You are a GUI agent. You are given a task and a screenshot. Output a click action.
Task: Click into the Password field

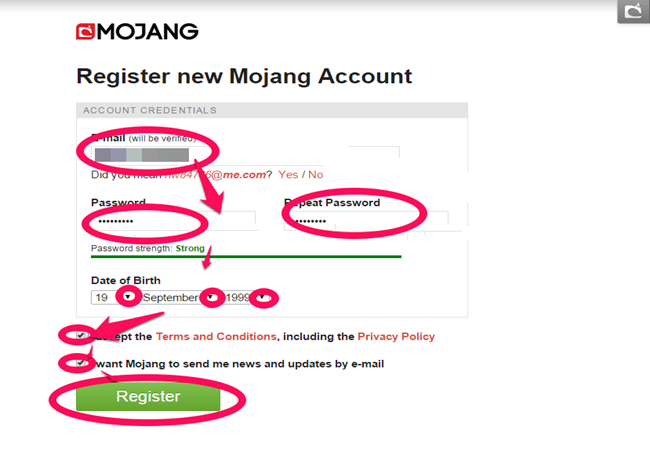pyautogui.click(x=174, y=221)
